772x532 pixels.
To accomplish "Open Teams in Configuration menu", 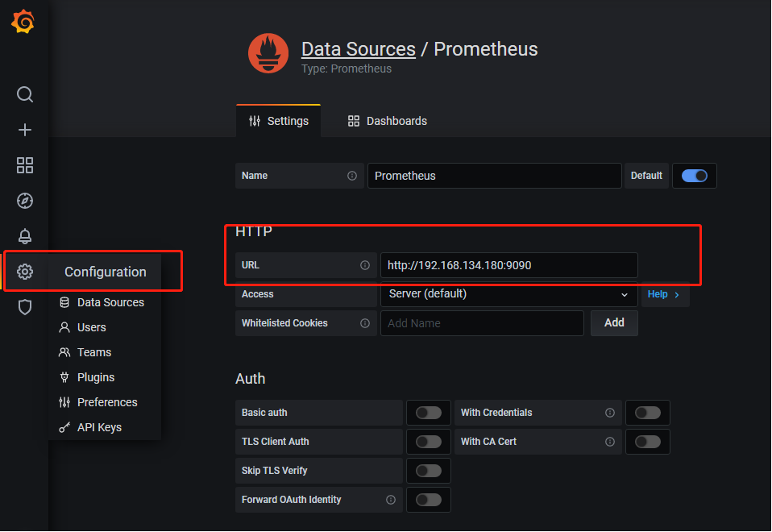I will coord(85,353).
